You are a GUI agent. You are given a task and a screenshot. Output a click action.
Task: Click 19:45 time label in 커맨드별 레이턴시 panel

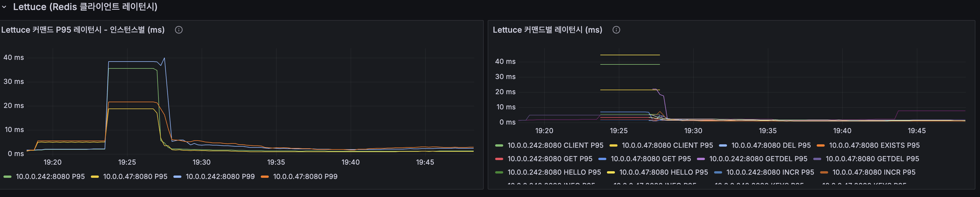pyautogui.click(x=917, y=131)
